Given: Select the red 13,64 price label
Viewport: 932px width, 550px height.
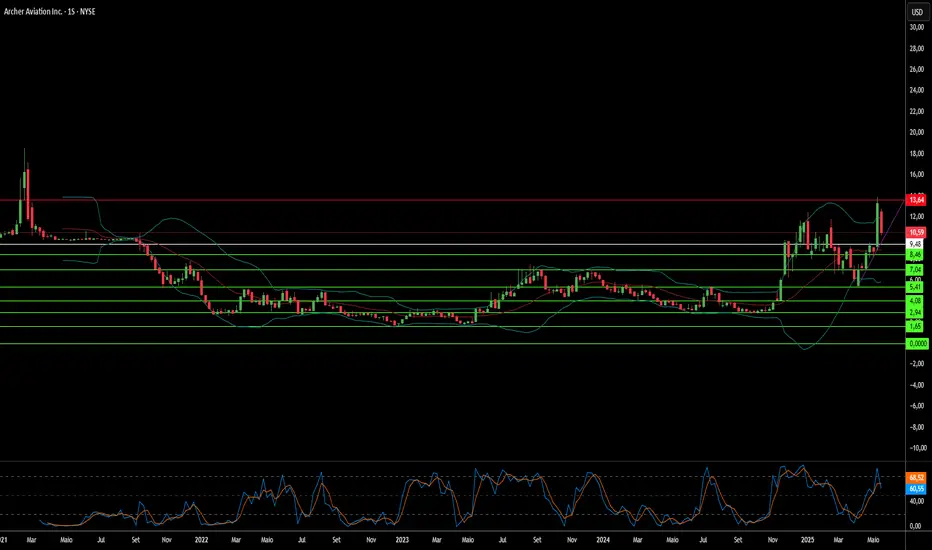Looking at the screenshot, I should (x=916, y=200).
